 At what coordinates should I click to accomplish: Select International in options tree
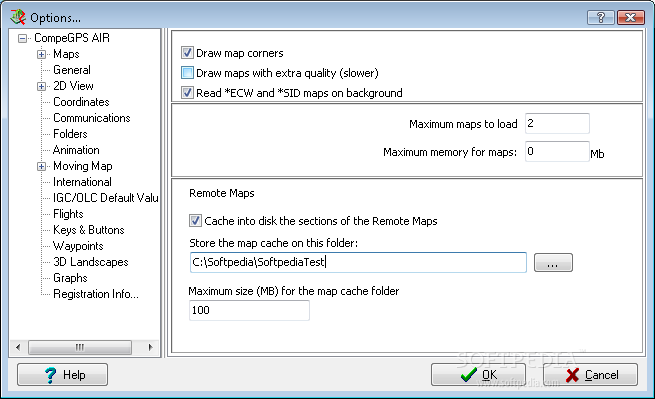coord(82,182)
